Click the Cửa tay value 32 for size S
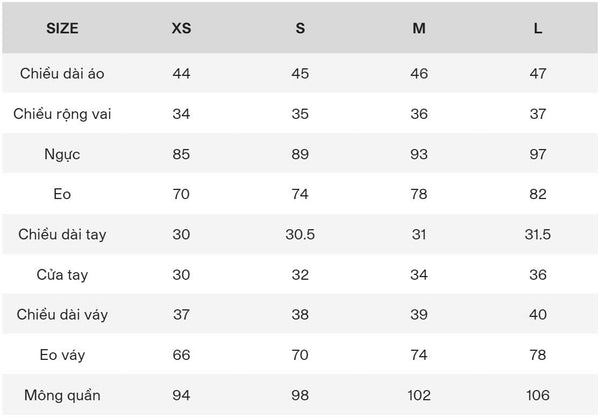The width and height of the screenshot is (600, 418). (x=300, y=274)
